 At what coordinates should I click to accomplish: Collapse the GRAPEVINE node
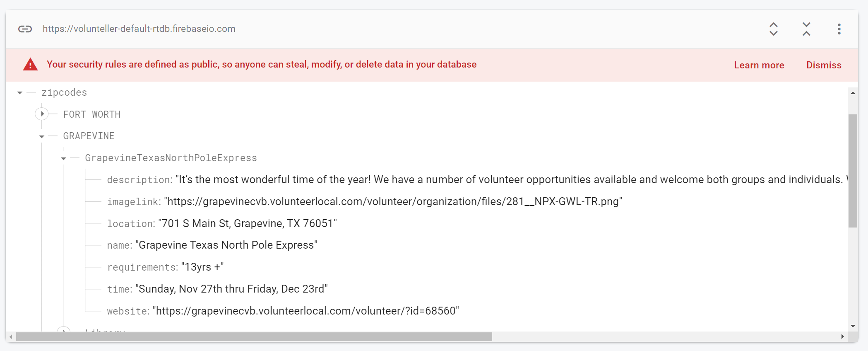coord(42,136)
